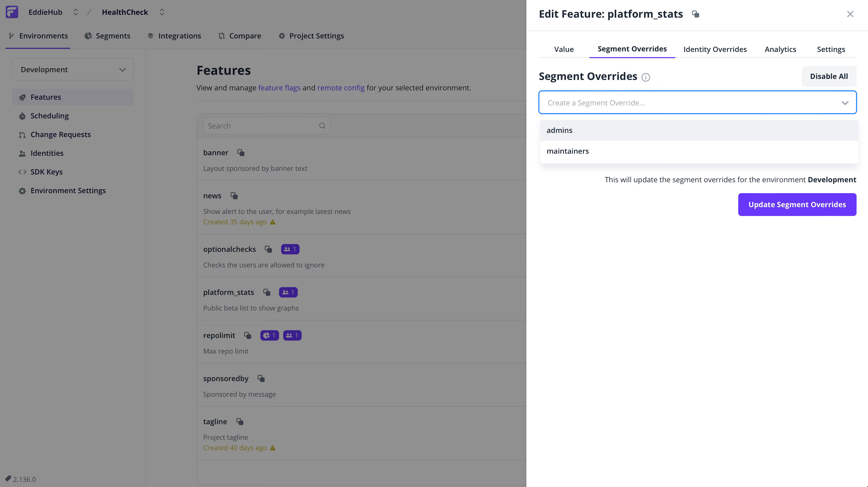Screen dimensions: 868x487
Task: Click the Disable All button
Action: click(x=829, y=77)
